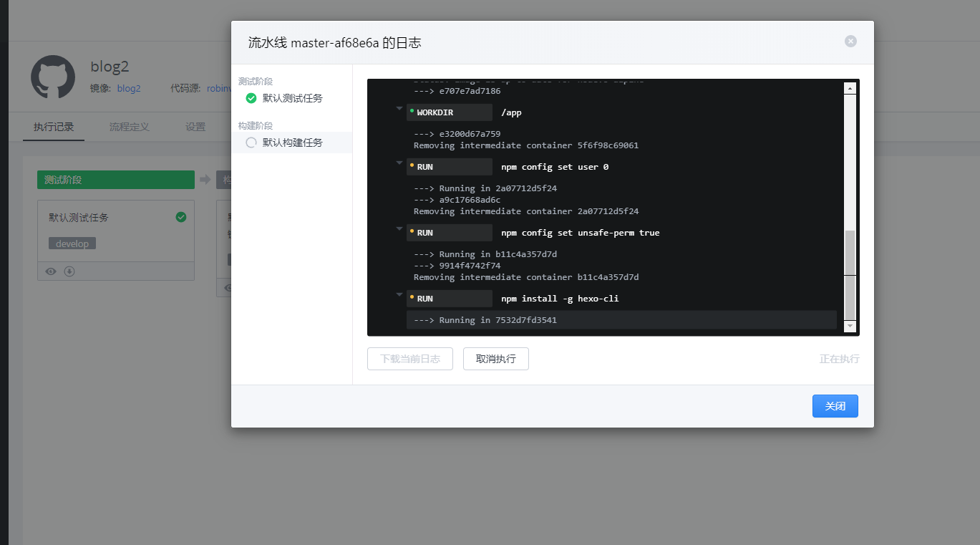Open the blog2 镜像 link
The width and height of the screenshot is (980, 545).
129,88
